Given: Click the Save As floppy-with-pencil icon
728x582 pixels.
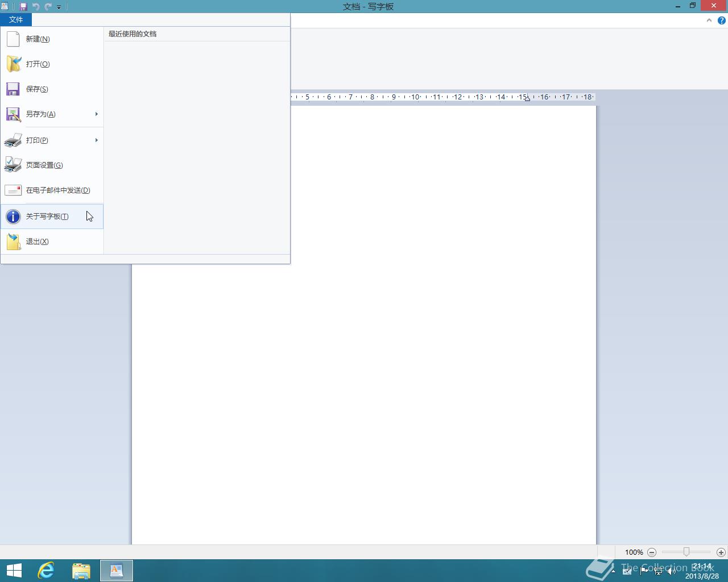Looking at the screenshot, I should pos(13,114).
